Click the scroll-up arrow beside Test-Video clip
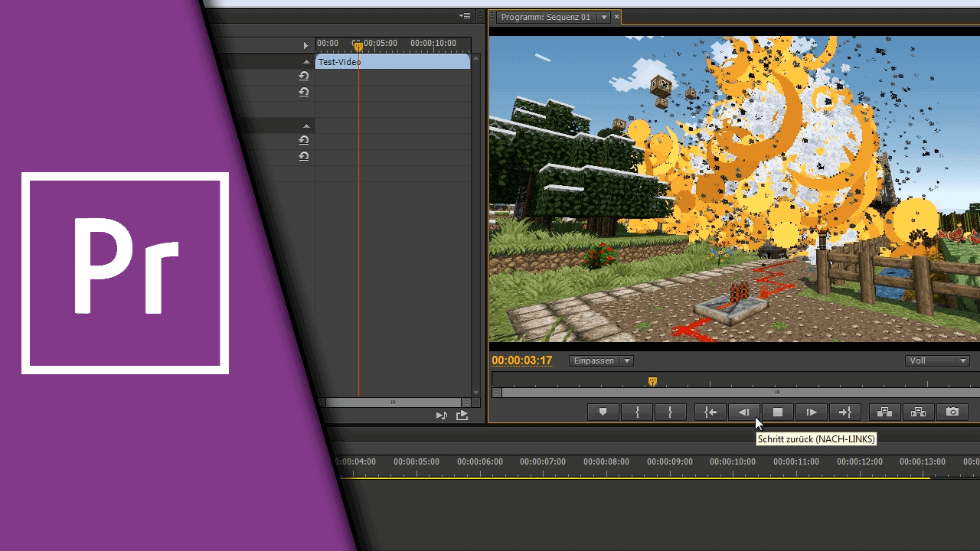Screen dimensions: 980x551 coord(476,60)
